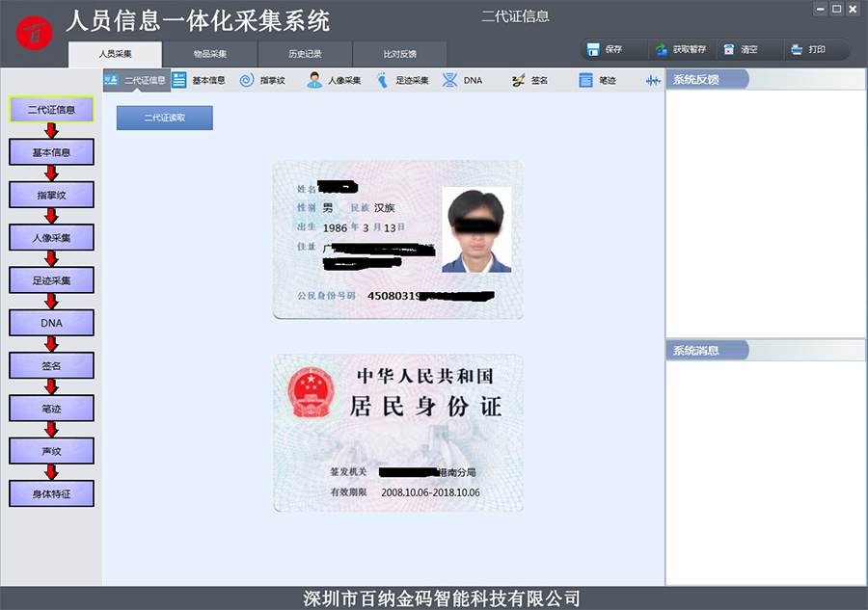Click the save disk icon
This screenshot has height=610, width=868.
[x=593, y=50]
